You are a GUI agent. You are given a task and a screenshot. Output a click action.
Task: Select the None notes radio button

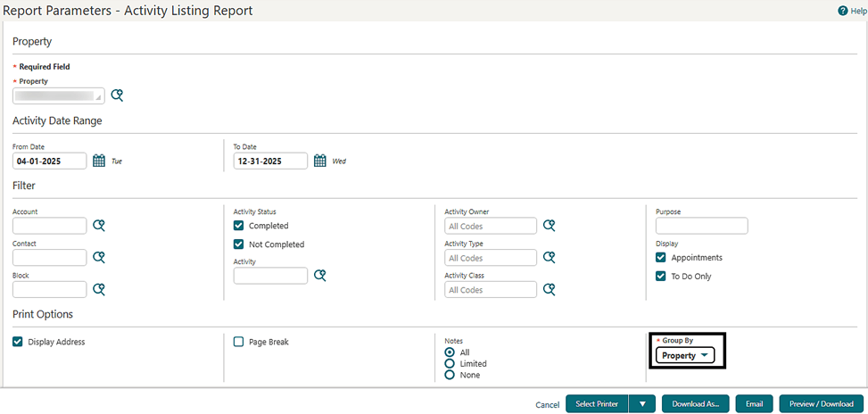click(x=450, y=375)
